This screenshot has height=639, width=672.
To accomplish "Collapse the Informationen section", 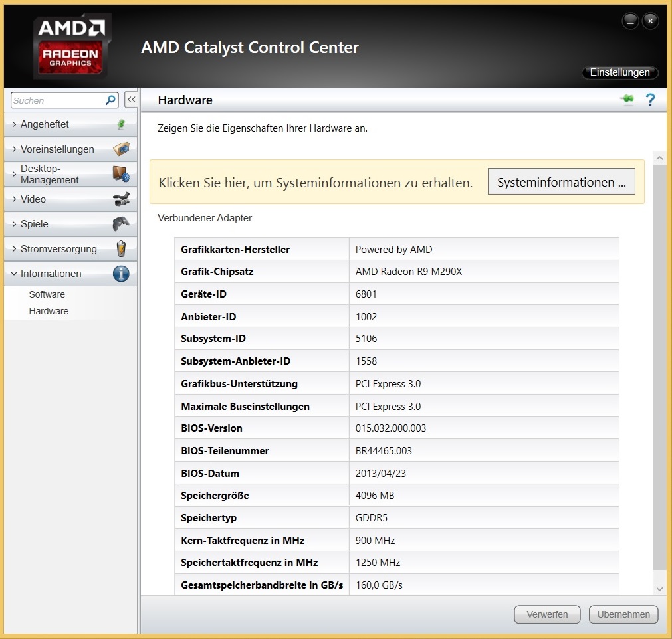I will (14, 273).
